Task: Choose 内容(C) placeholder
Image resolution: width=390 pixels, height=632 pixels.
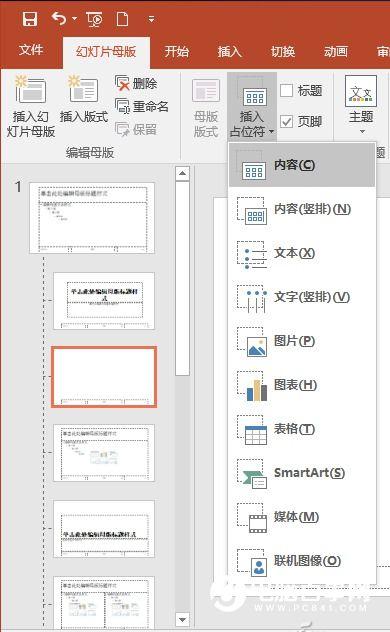Action: point(302,165)
